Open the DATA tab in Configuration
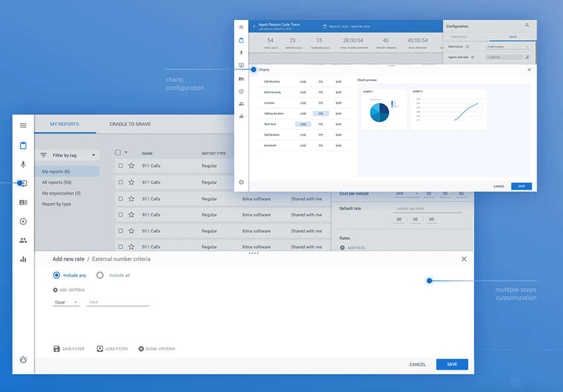 (x=513, y=37)
